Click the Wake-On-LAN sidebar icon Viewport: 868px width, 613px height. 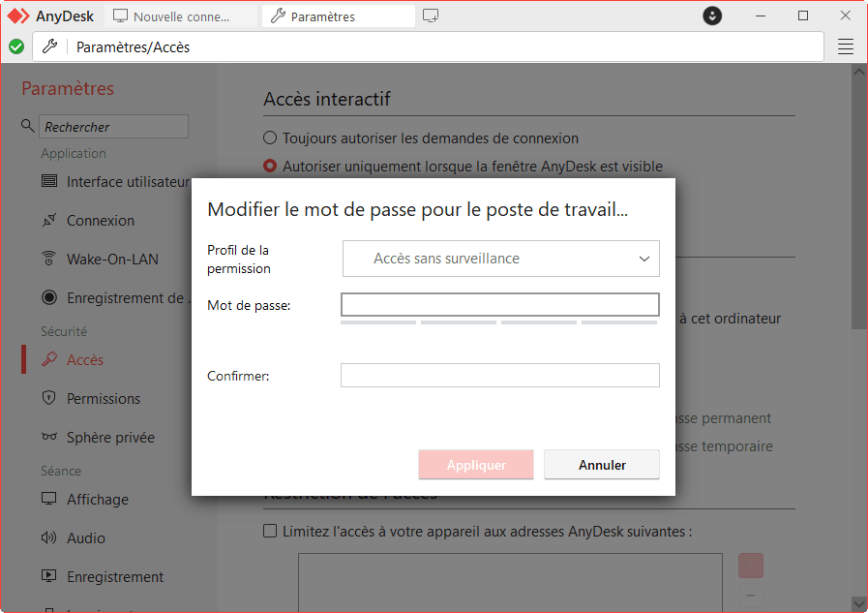pyautogui.click(x=48, y=260)
